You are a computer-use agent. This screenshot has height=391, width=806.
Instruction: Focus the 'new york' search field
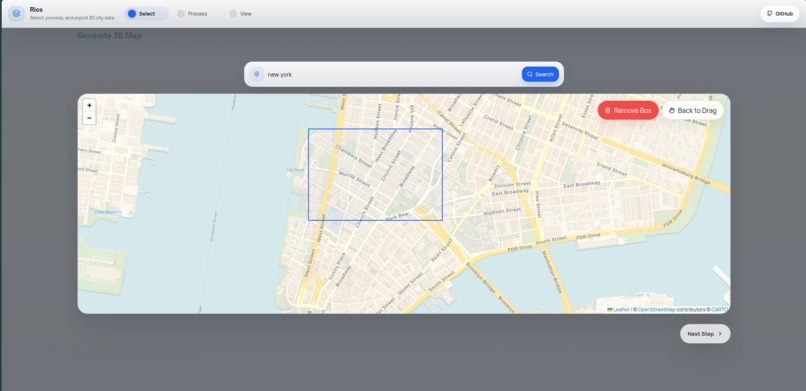[392, 75]
